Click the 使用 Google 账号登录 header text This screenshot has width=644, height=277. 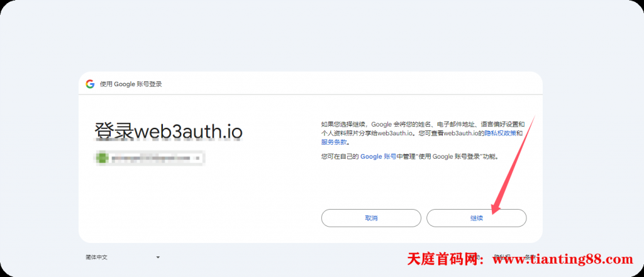click(x=131, y=84)
